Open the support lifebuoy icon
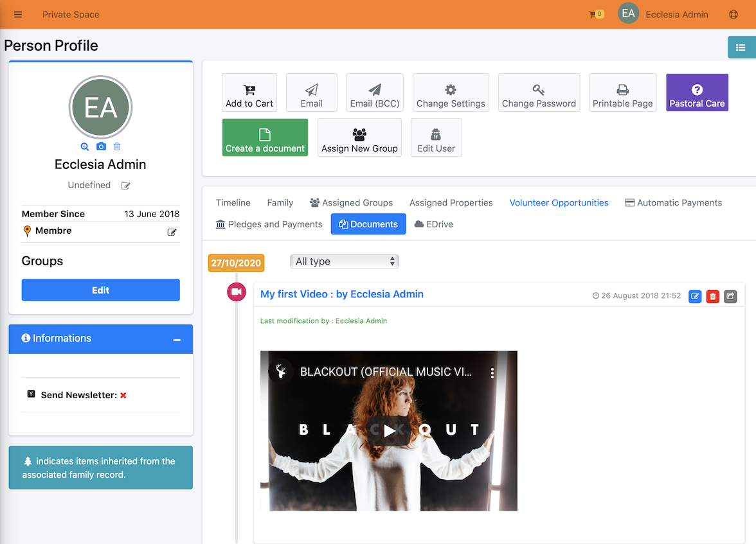Viewport: 756px width, 544px height. click(733, 15)
